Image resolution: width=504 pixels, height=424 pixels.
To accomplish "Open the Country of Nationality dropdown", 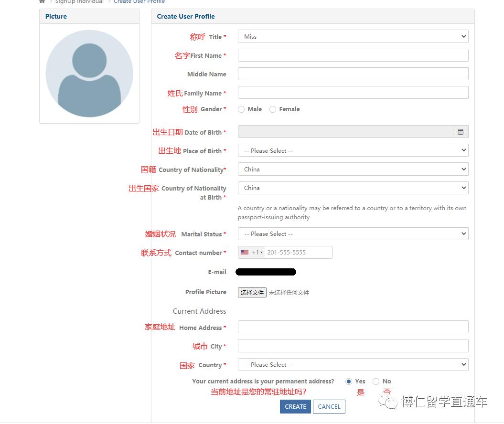I will click(x=353, y=170).
